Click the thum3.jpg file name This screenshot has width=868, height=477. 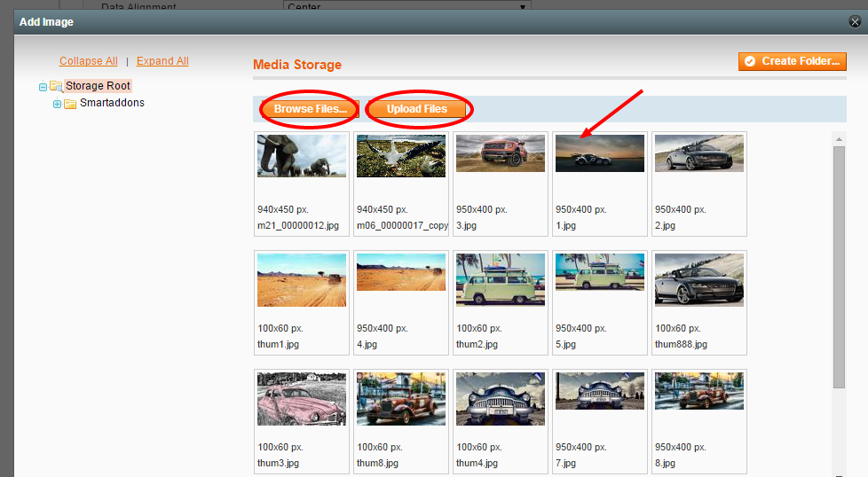pos(278,463)
